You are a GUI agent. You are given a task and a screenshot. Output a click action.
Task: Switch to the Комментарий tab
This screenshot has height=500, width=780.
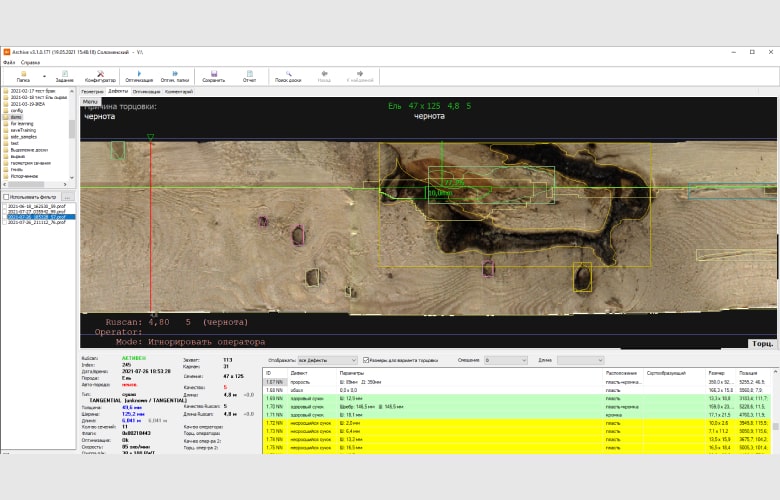point(179,92)
